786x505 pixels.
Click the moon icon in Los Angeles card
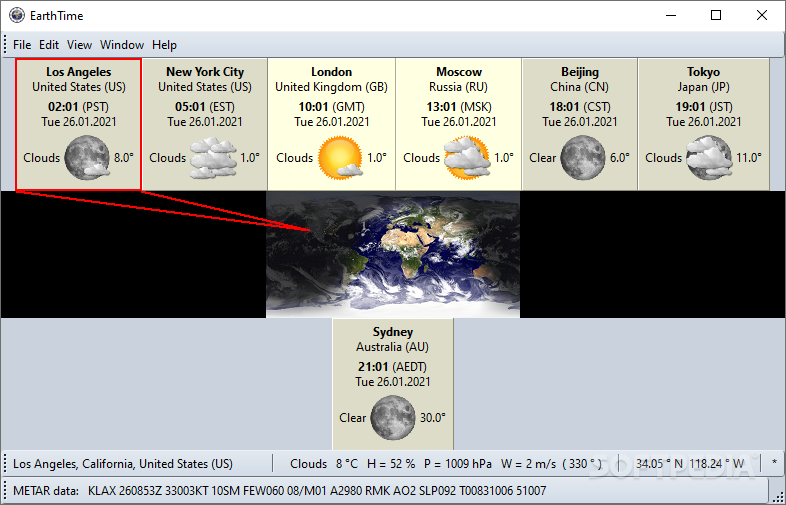click(86, 157)
